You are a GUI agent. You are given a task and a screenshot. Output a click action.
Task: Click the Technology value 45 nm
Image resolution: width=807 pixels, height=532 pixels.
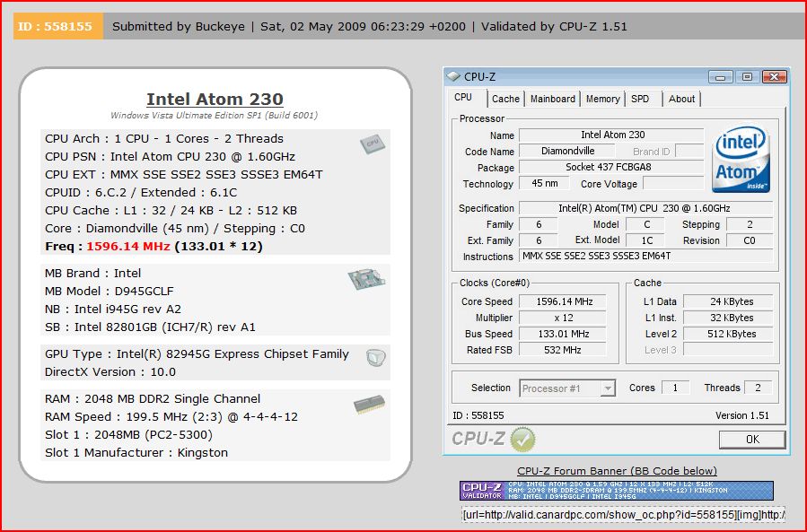pyautogui.click(x=544, y=184)
